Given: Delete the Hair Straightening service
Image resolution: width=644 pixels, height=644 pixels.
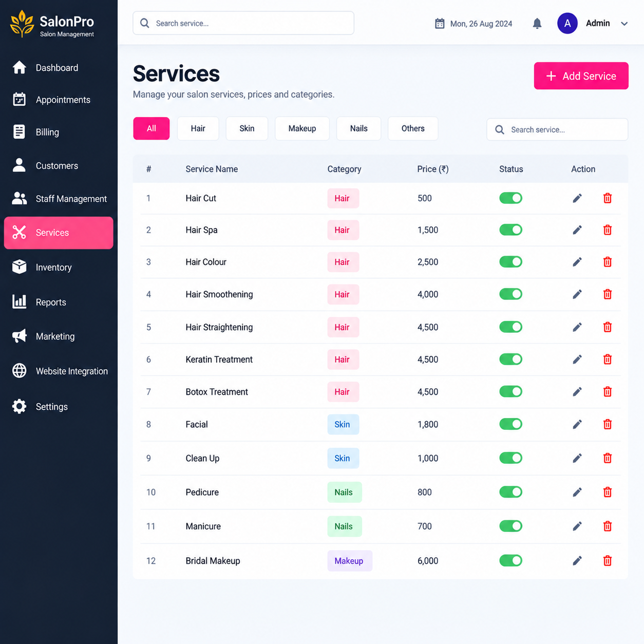Looking at the screenshot, I should click(608, 327).
